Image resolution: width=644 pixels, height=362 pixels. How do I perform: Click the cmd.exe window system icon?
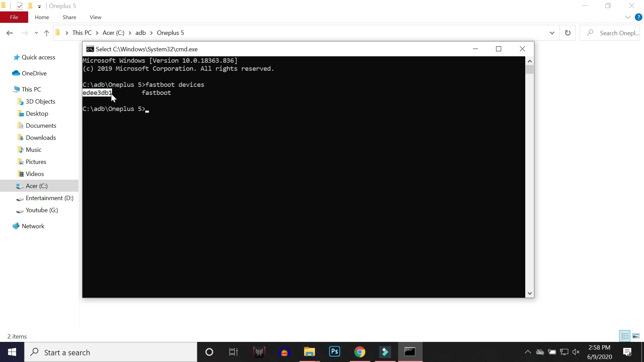click(90, 49)
